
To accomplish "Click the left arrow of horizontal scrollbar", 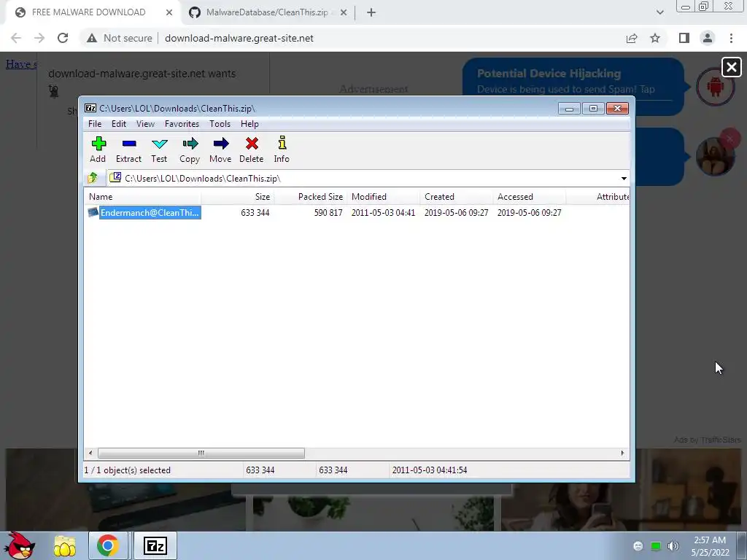I will pos(91,453).
